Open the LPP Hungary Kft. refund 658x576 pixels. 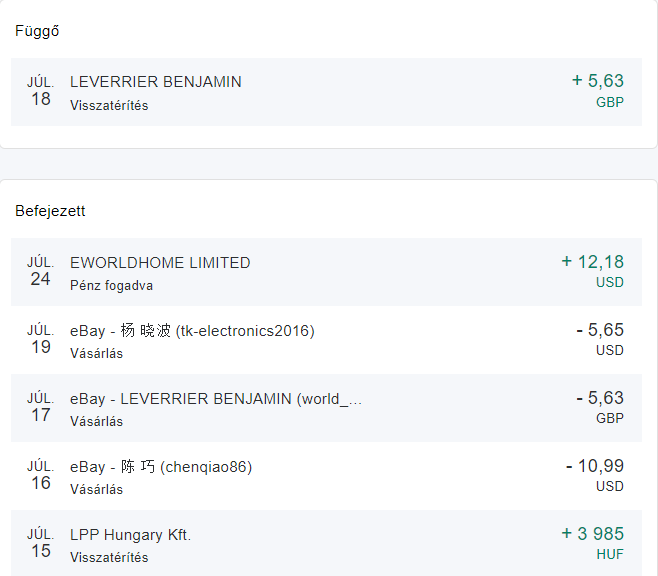[x=131, y=535]
